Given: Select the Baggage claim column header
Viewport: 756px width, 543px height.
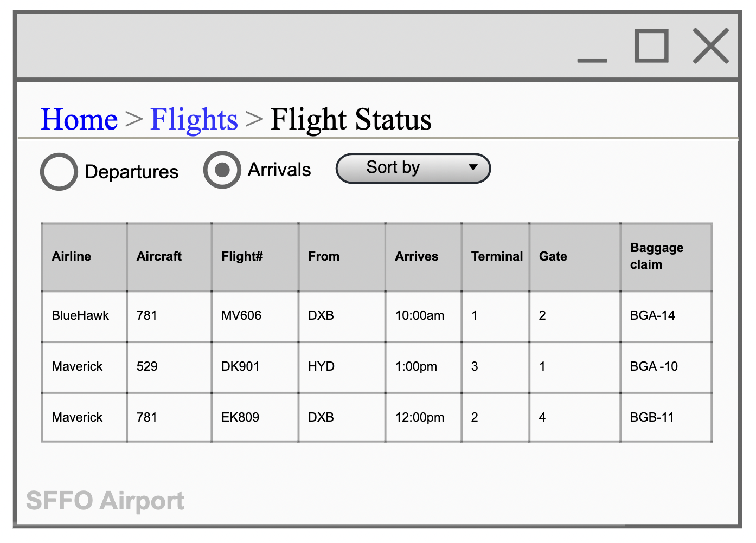Looking at the screenshot, I should (657, 256).
